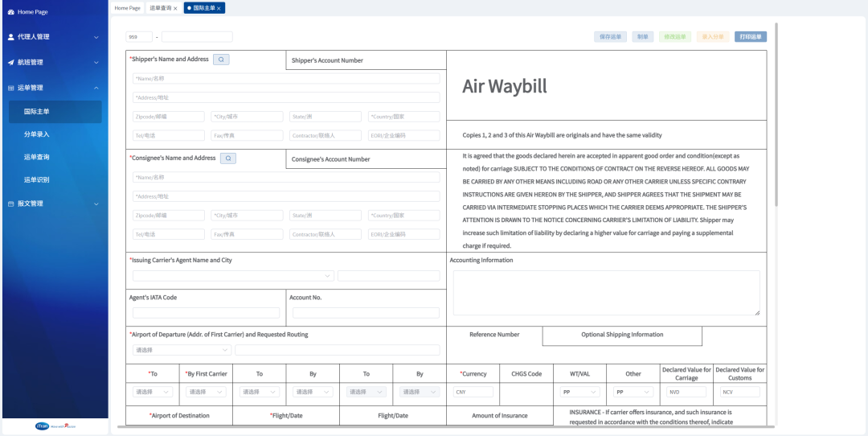
Task: Click the 保存运单 button
Action: [610, 37]
